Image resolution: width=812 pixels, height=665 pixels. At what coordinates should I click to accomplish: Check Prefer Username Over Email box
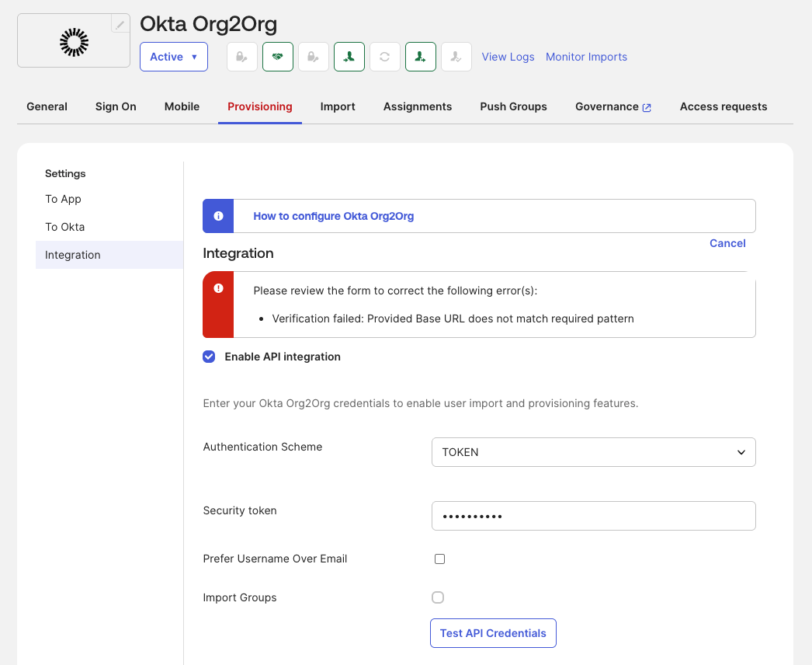(x=439, y=559)
